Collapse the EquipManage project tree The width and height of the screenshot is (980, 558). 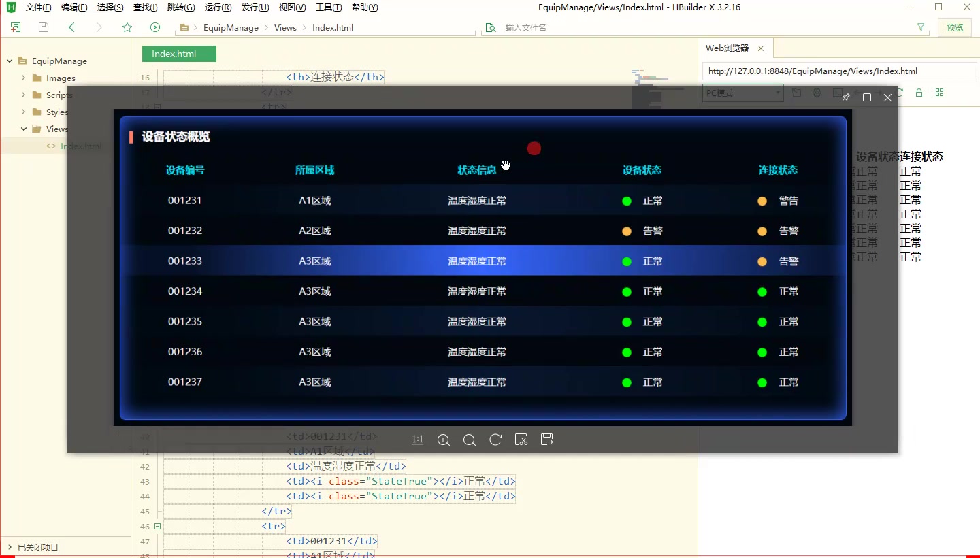point(10,61)
